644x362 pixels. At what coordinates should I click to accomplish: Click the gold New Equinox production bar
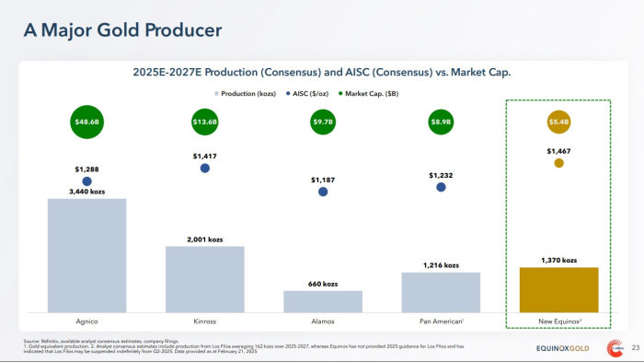coord(558,290)
